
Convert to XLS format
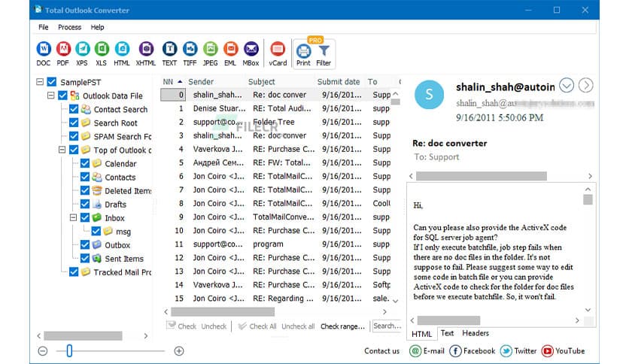102,53
